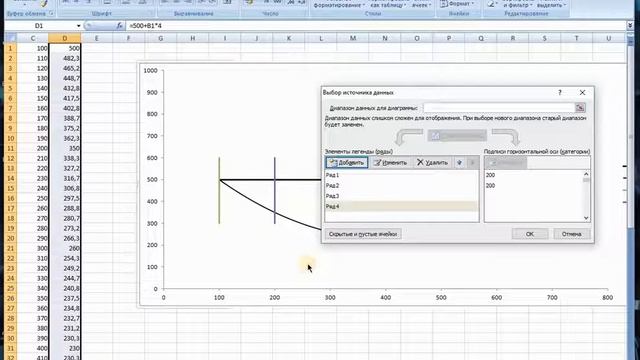
Task: Select the cell with 300 in column C
Action: click(33, 248)
